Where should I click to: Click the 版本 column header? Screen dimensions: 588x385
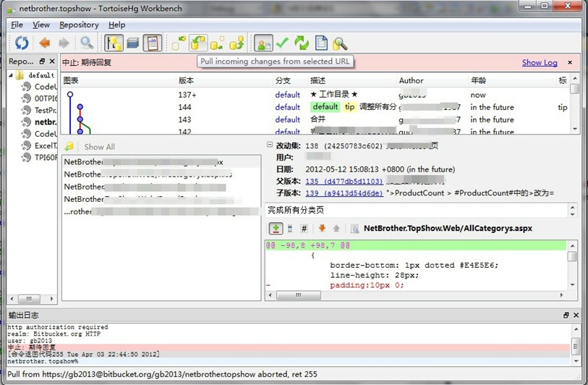pyautogui.click(x=224, y=80)
